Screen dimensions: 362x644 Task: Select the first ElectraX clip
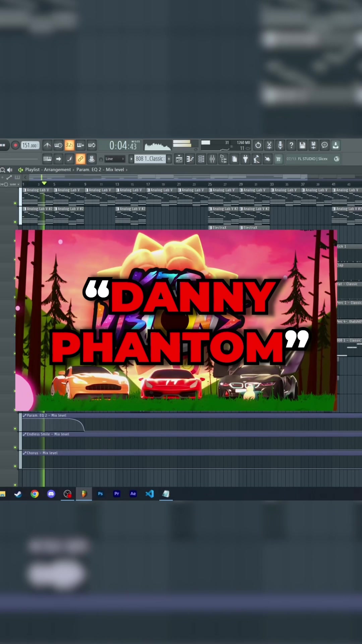[223, 227]
